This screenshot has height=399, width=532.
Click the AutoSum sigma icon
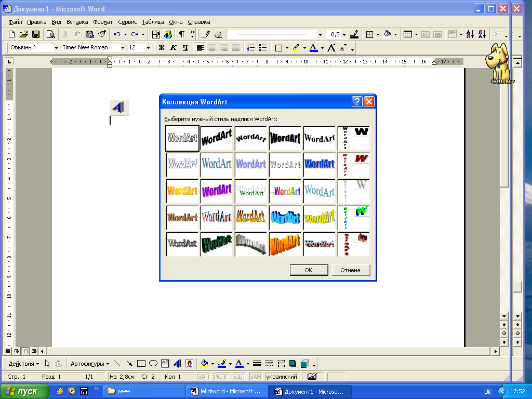497,34
